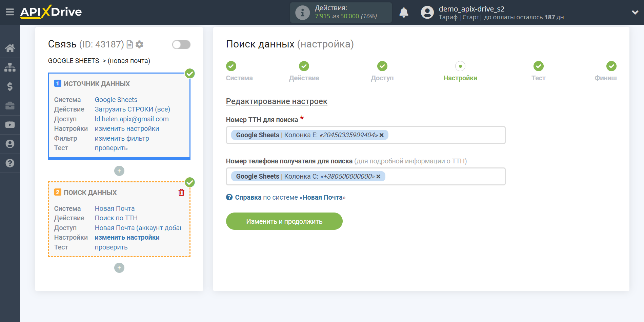644x322 pixels.
Task: Go to the home sidebar icon
Action: (10, 48)
